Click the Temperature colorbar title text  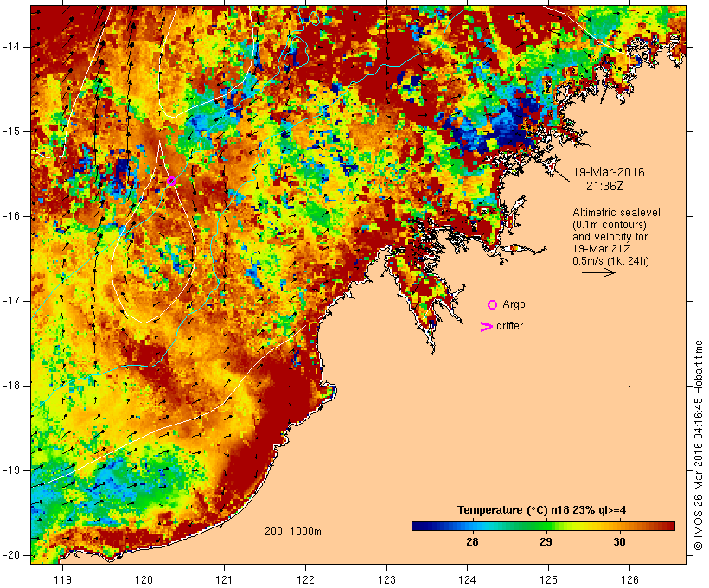tap(542, 510)
